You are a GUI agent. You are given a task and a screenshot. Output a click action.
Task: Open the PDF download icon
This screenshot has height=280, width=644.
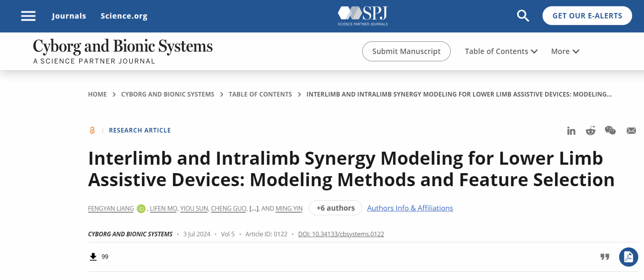click(x=628, y=257)
